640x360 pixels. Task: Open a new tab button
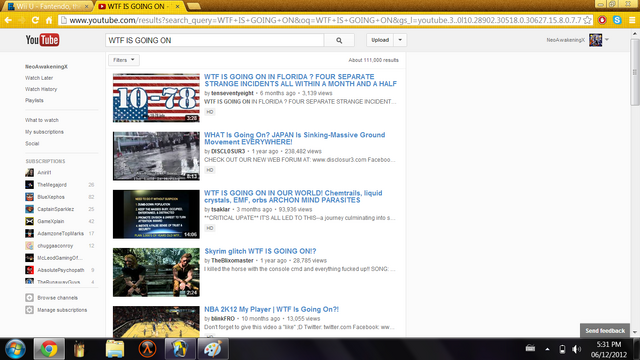193,6
